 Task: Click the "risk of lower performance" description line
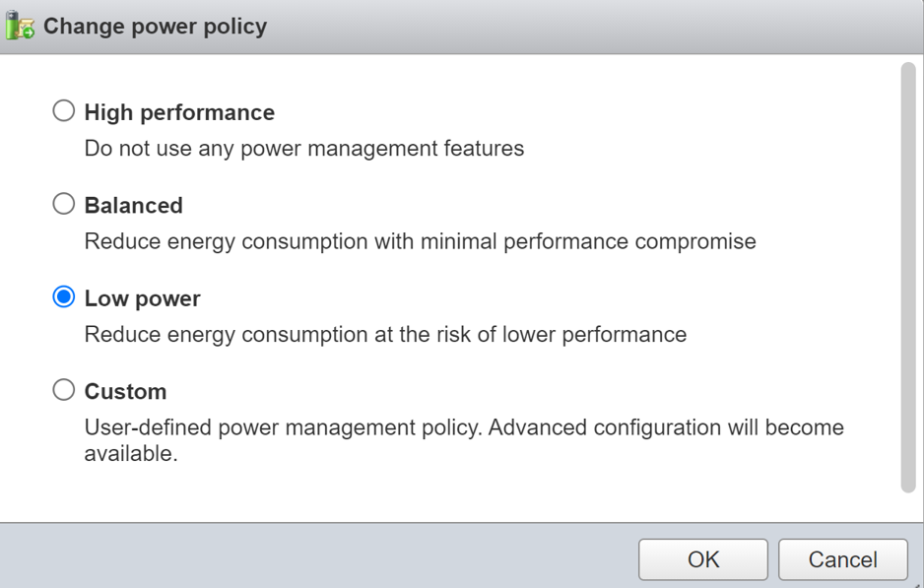[x=385, y=334]
